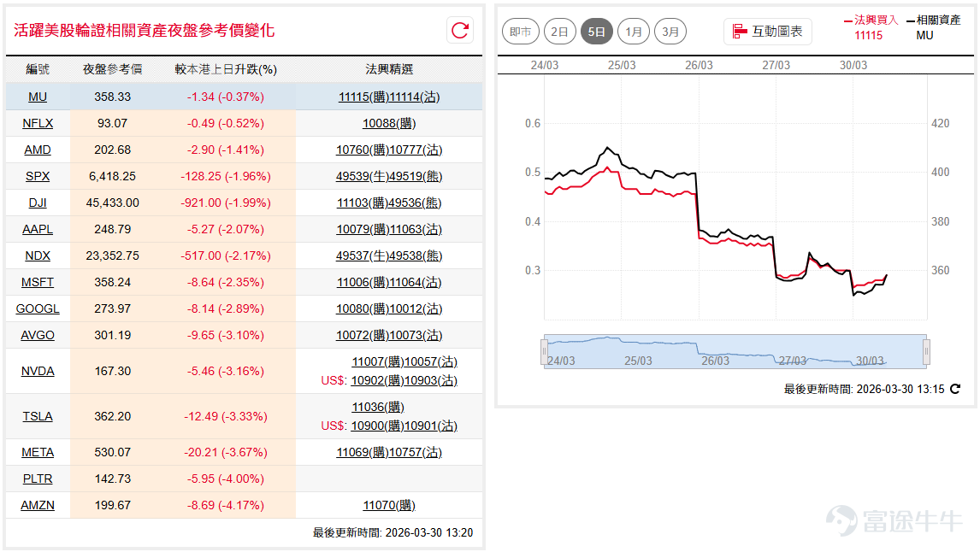Open warrant 11063(沽) for AAPL

coord(416,229)
